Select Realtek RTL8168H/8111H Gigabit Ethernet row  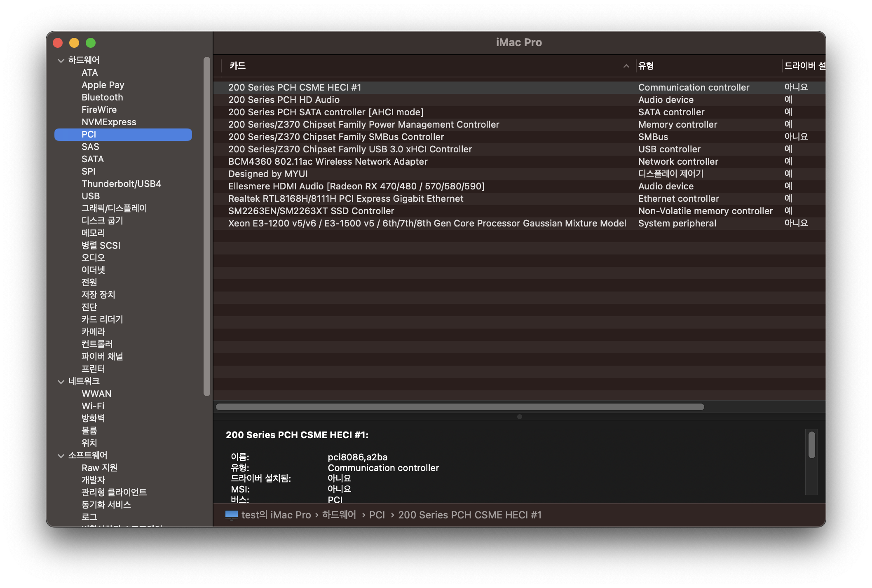(519, 199)
